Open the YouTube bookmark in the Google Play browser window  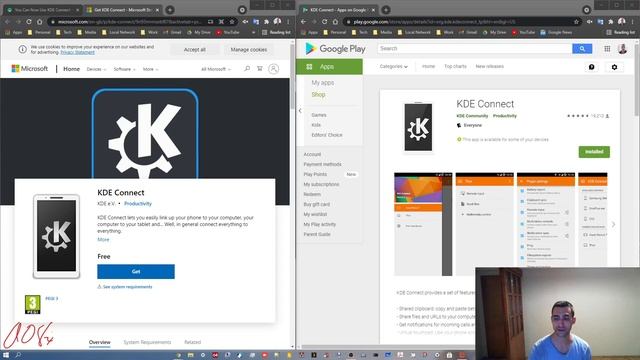[x=523, y=32]
